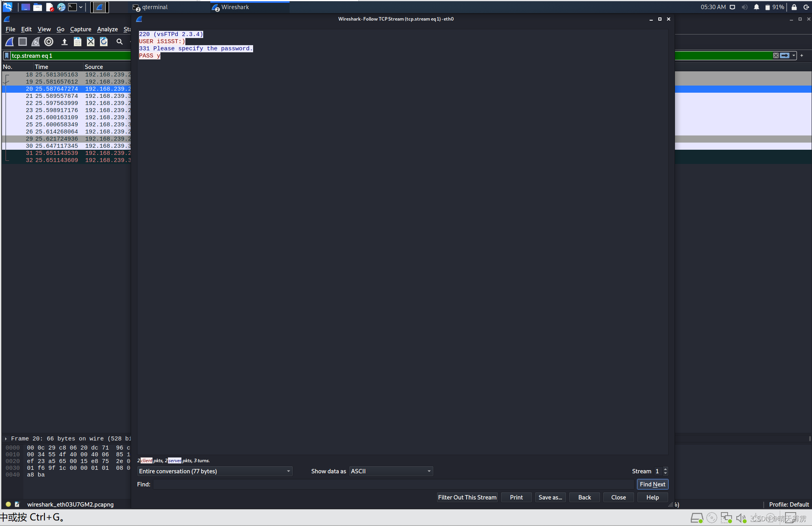Open capture options gear icon

(x=49, y=42)
